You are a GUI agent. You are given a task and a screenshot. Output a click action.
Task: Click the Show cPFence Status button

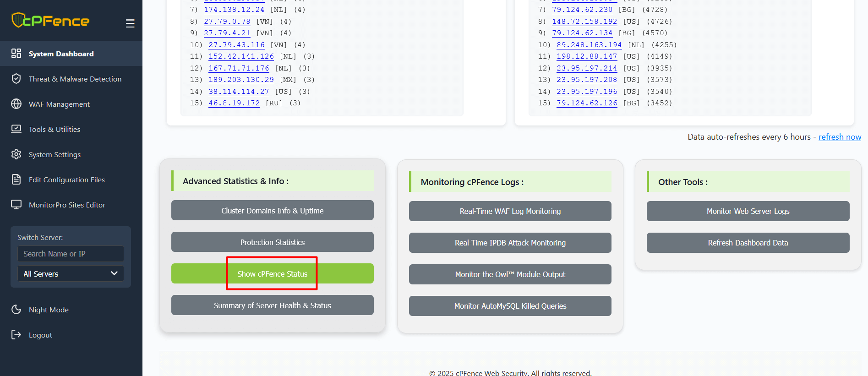(272, 274)
